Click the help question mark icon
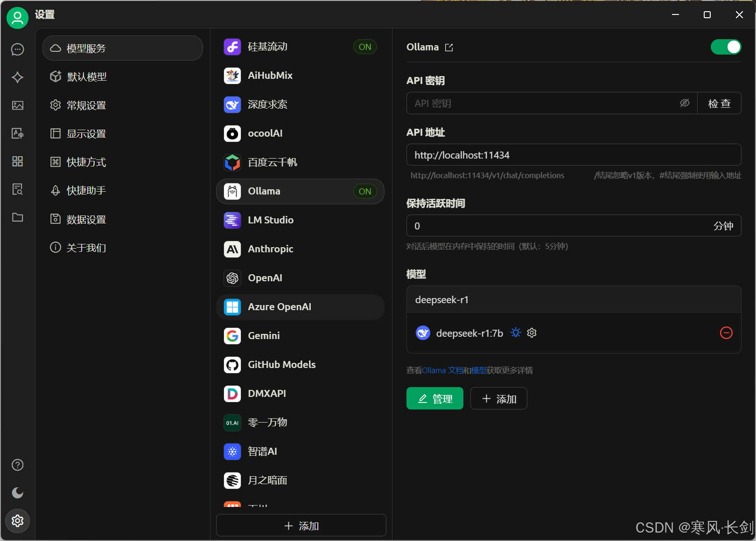Image resolution: width=756 pixels, height=541 pixels. tap(18, 465)
